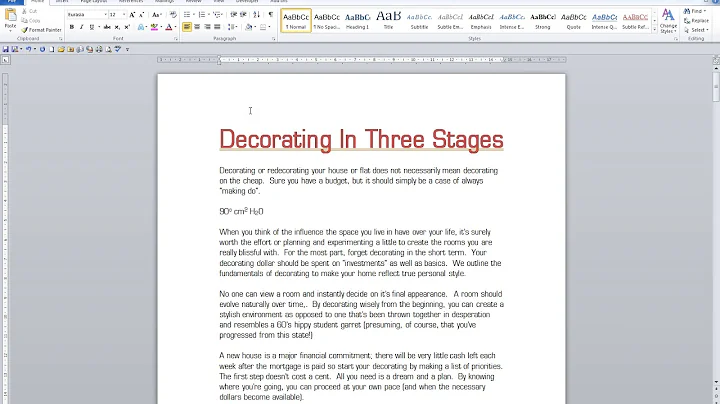The image size is (720, 404).
Task: Click the 'Decorating In Three Stages' title
Action: tap(361, 139)
